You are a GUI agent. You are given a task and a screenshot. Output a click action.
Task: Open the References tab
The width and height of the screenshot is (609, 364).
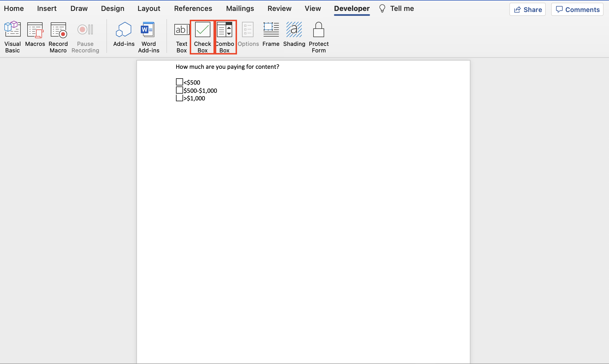pos(193,8)
